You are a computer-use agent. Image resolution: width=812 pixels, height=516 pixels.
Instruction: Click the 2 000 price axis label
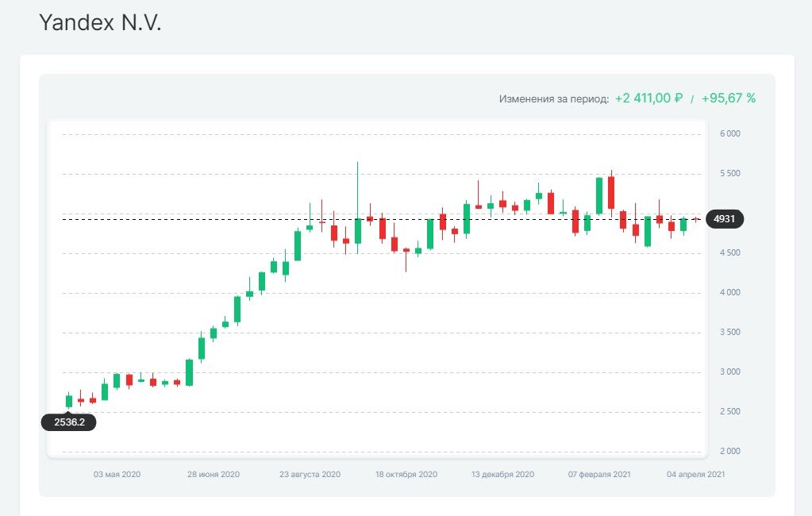point(729,451)
